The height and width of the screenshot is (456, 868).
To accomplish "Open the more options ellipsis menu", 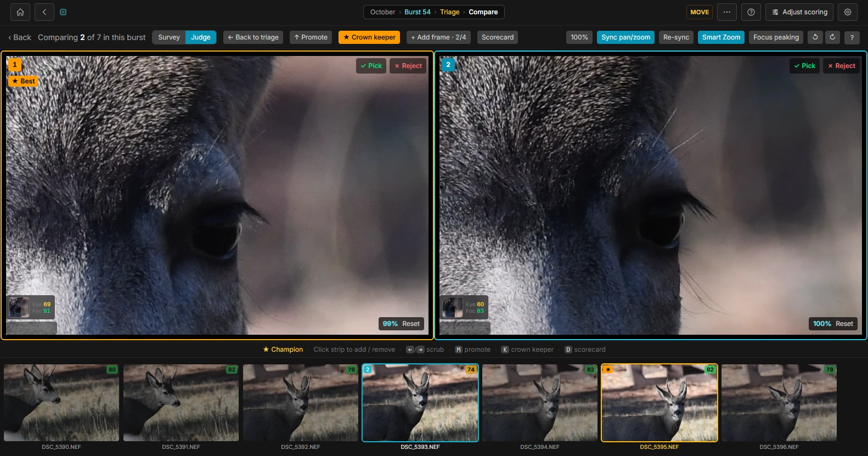I will click(727, 12).
